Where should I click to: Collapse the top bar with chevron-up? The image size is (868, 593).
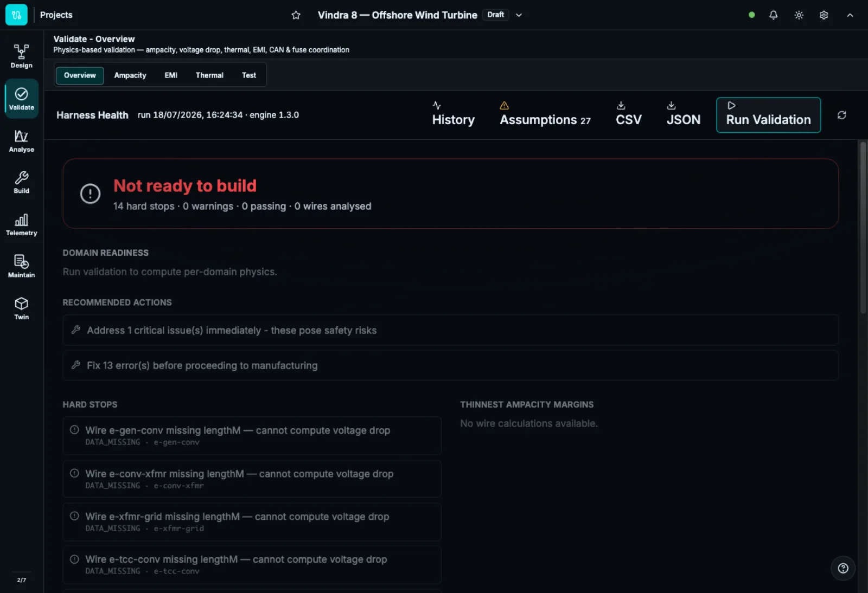(x=850, y=15)
